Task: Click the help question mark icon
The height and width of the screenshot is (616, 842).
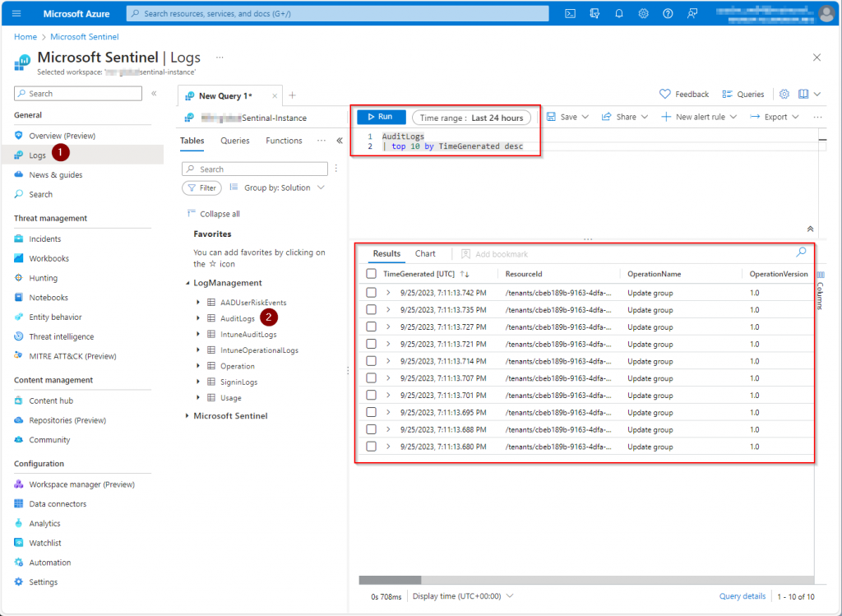Action: pyautogui.click(x=668, y=14)
